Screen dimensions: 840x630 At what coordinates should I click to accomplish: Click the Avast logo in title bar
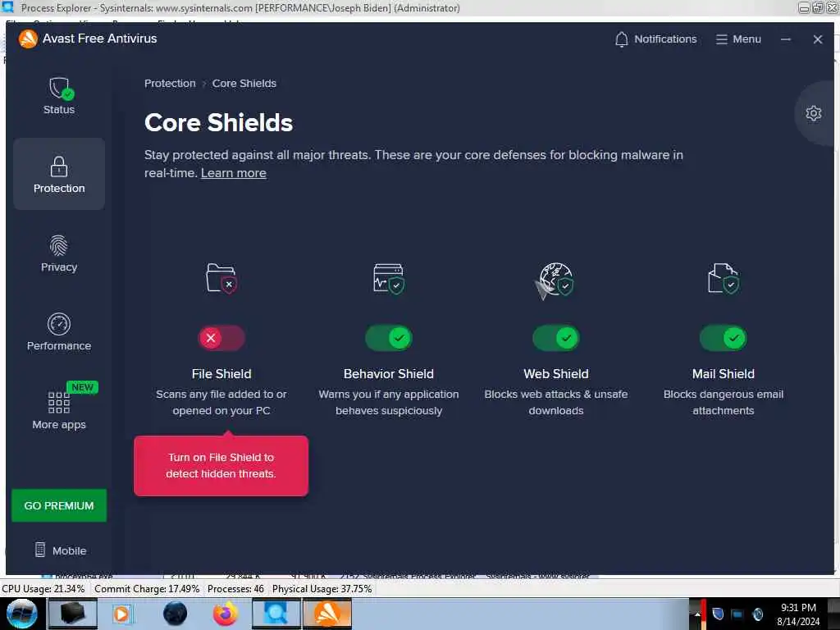click(x=28, y=39)
